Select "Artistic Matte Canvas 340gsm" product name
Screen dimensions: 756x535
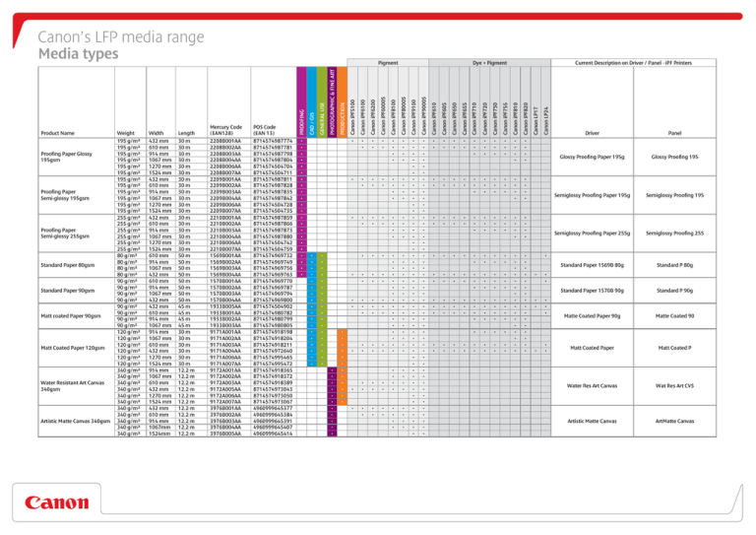[x=75, y=421]
